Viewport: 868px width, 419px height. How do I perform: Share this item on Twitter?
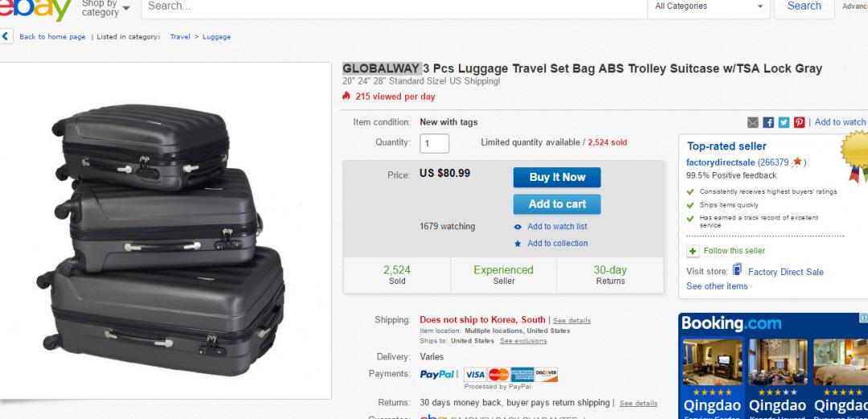(x=784, y=122)
